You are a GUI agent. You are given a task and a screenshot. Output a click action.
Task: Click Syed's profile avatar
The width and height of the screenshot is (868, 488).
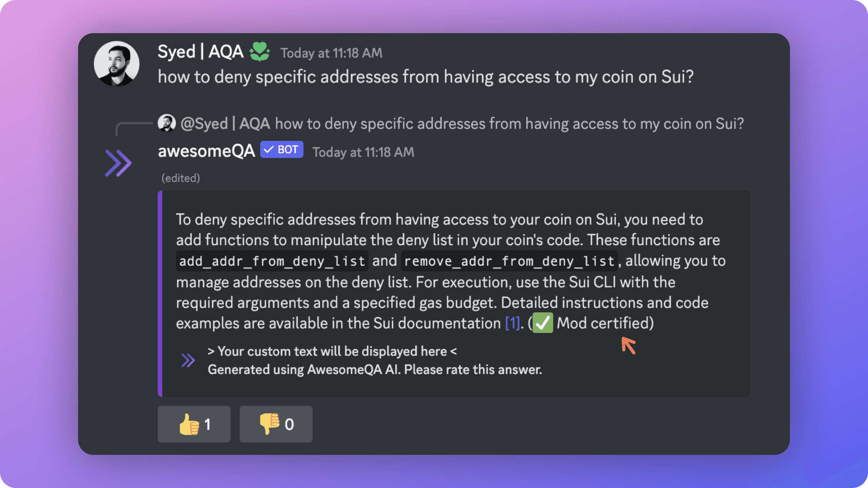[116, 64]
